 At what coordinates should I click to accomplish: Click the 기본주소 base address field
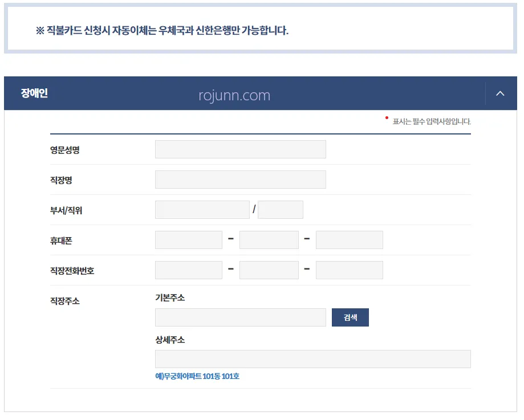coord(240,317)
